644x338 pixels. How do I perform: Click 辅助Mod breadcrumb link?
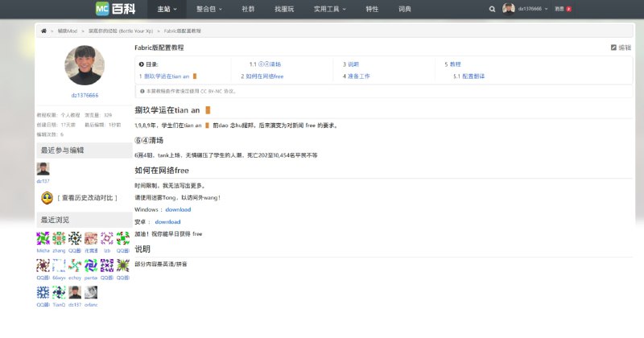click(68, 31)
